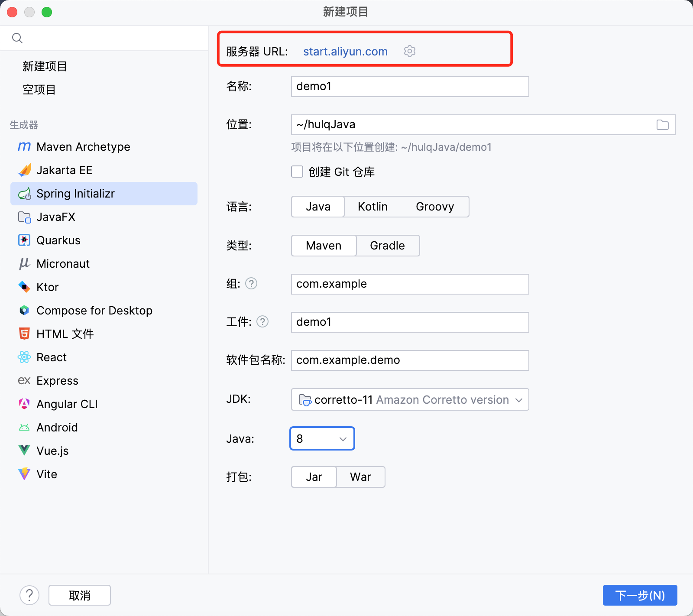Click the Ktor generator icon
The height and width of the screenshot is (616, 693).
point(24,287)
